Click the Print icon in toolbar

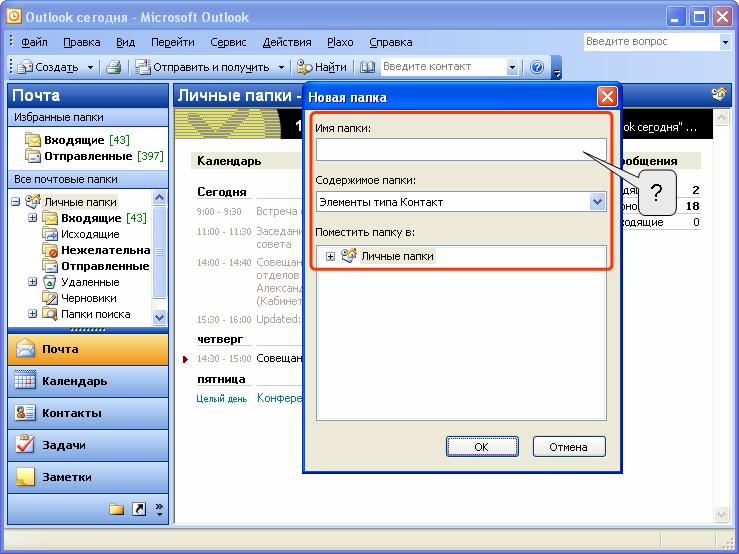pyautogui.click(x=114, y=67)
